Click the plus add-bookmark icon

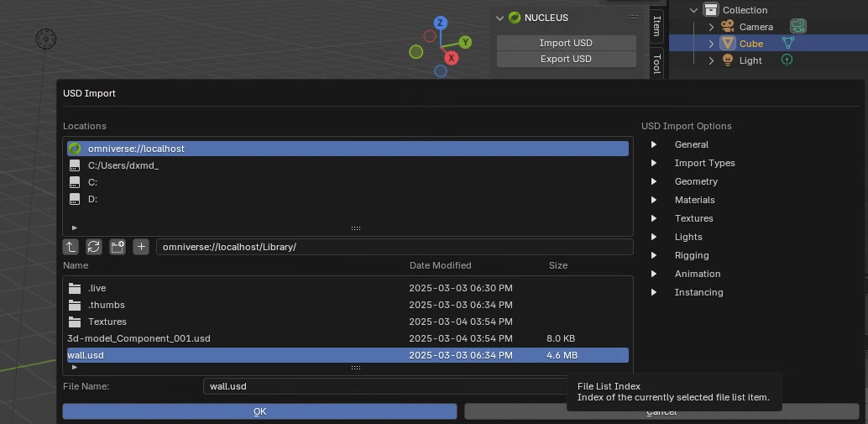(141, 247)
